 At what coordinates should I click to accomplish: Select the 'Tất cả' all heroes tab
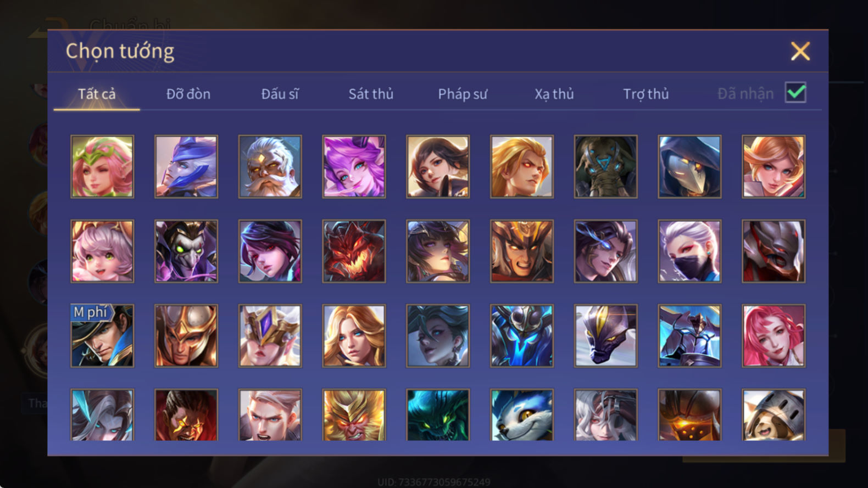coord(97,94)
